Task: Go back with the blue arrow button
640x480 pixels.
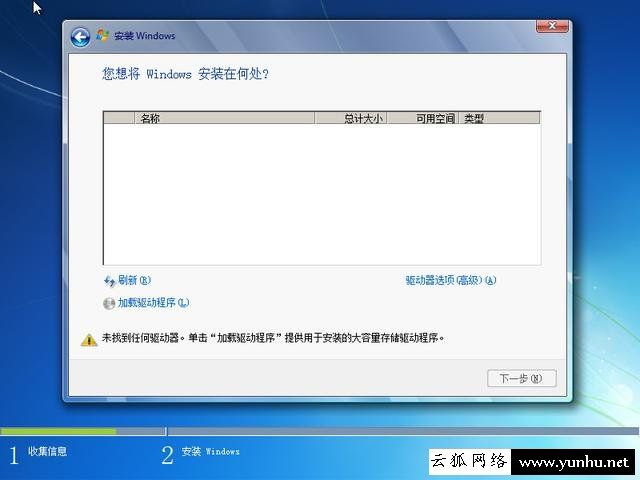Action: click(80, 38)
